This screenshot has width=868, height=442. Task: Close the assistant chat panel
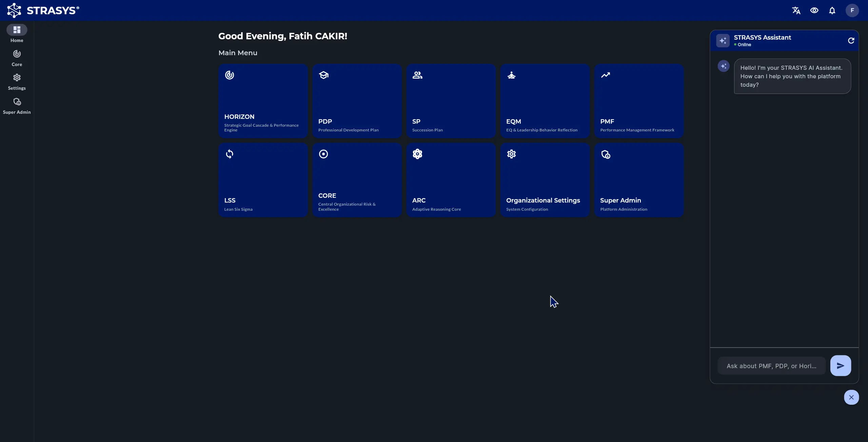851,397
